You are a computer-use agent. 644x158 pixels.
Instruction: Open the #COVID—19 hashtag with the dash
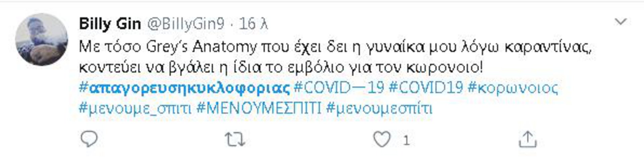pyautogui.click(x=339, y=88)
